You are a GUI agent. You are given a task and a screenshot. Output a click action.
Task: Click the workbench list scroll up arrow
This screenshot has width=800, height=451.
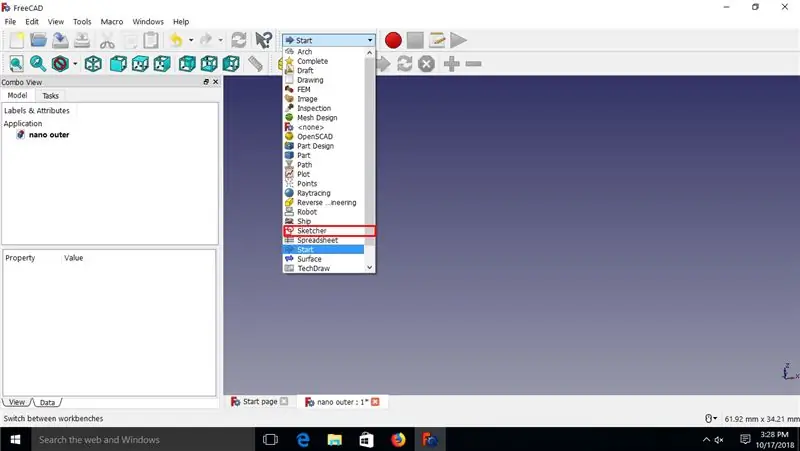[x=370, y=52]
